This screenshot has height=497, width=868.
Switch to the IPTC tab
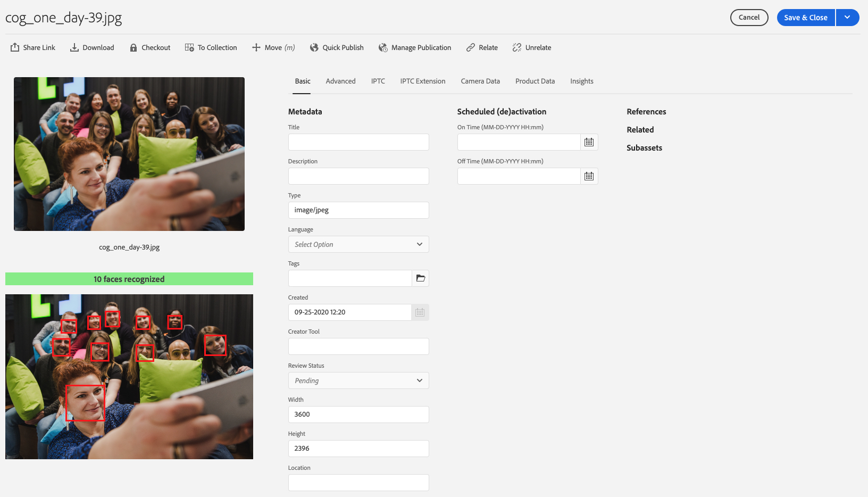378,81
